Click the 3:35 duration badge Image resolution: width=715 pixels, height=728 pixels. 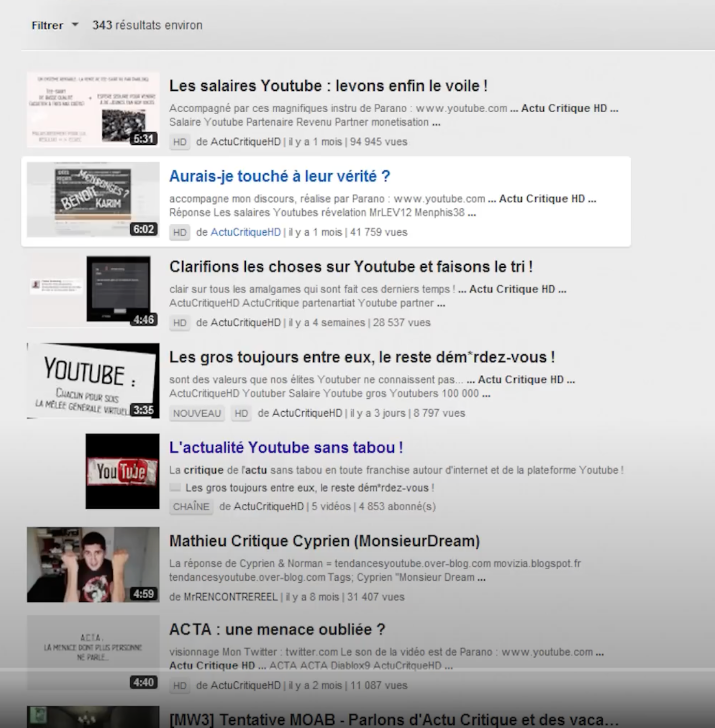click(x=143, y=410)
